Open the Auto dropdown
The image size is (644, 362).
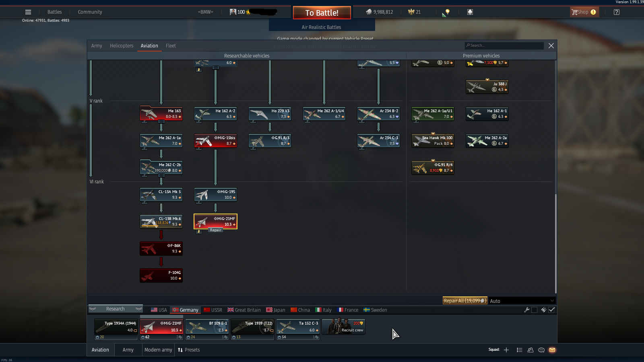point(522,300)
